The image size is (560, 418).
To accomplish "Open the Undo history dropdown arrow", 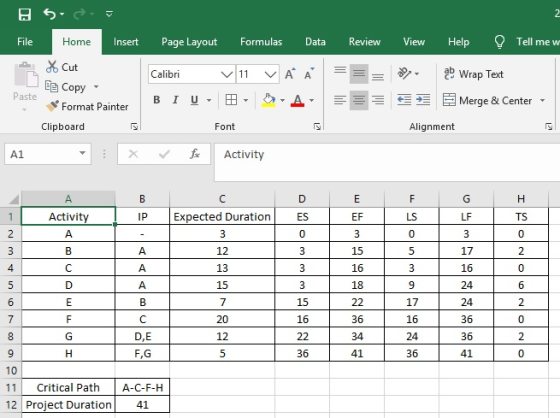I will [x=62, y=14].
